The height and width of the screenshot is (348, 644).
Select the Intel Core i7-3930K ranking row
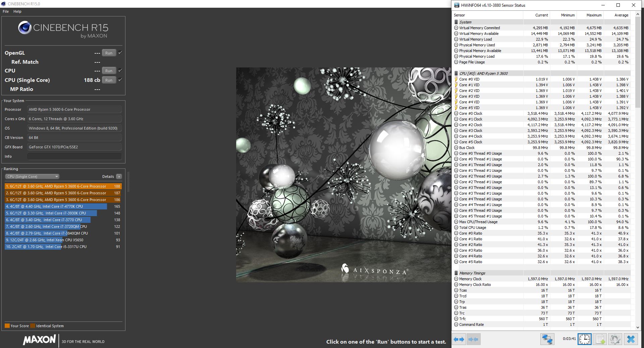[x=63, y=213]
